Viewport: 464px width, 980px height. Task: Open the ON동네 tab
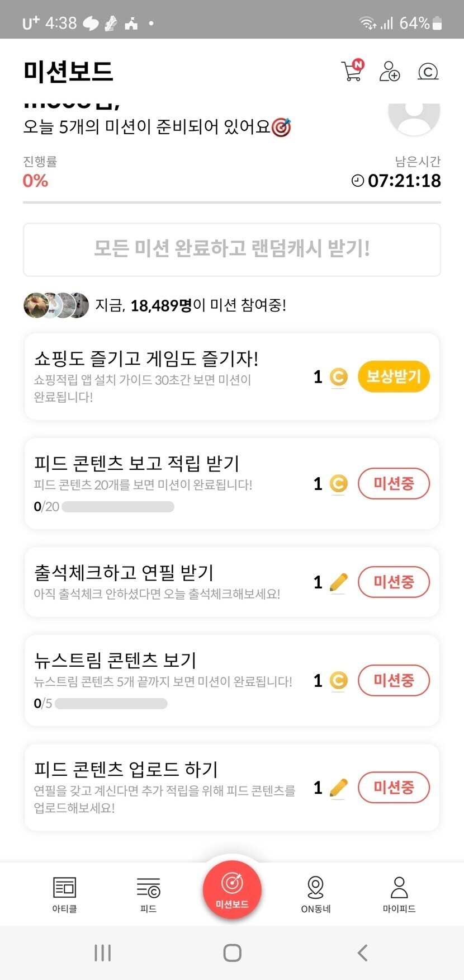(x=316, y=894)
